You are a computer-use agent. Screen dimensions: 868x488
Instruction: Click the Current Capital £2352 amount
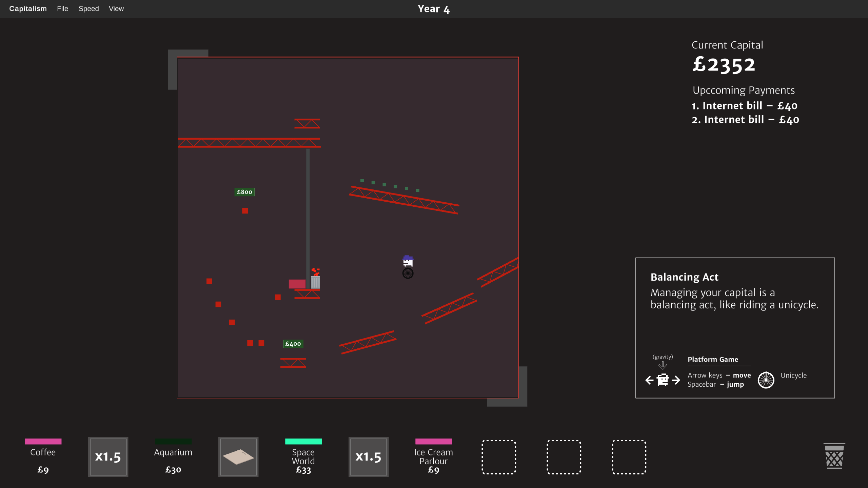[x=724, y=65]
